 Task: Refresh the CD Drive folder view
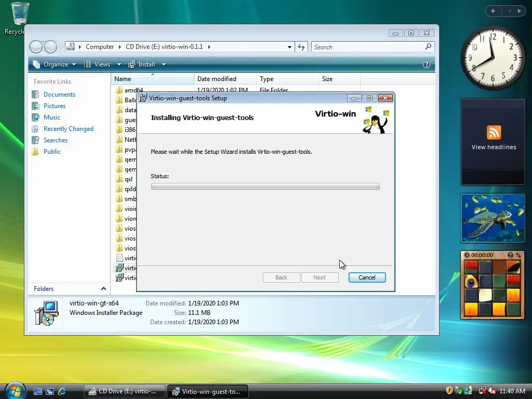(x=301, y=47)
